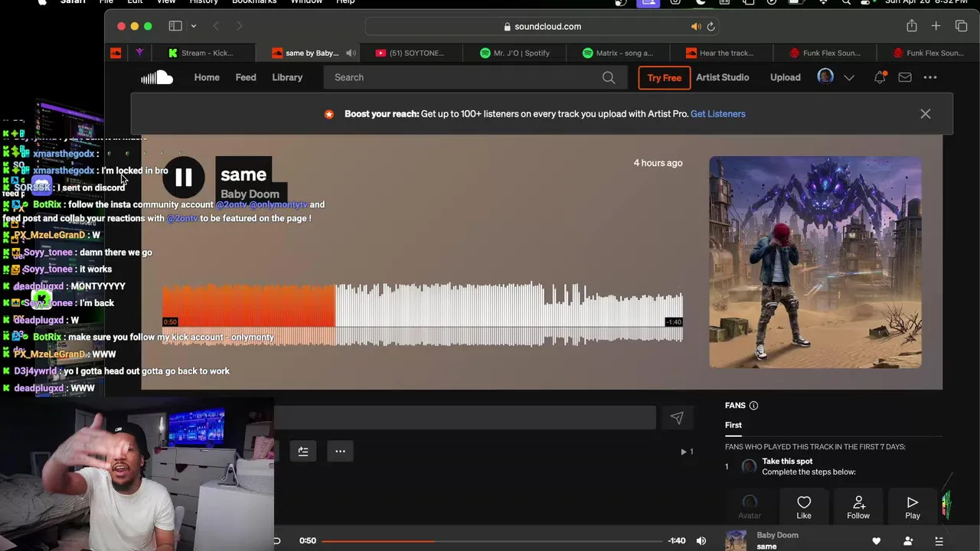Open the Baby Doom artist link under title
Viewport: 980px width, 551px height.
click(250, 194)
